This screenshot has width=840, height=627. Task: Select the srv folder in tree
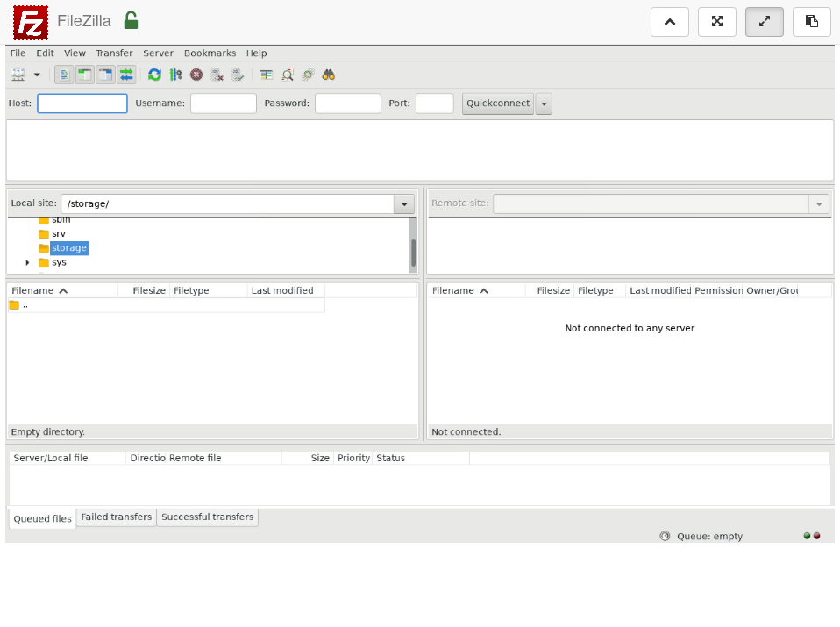tap(59, 233)
